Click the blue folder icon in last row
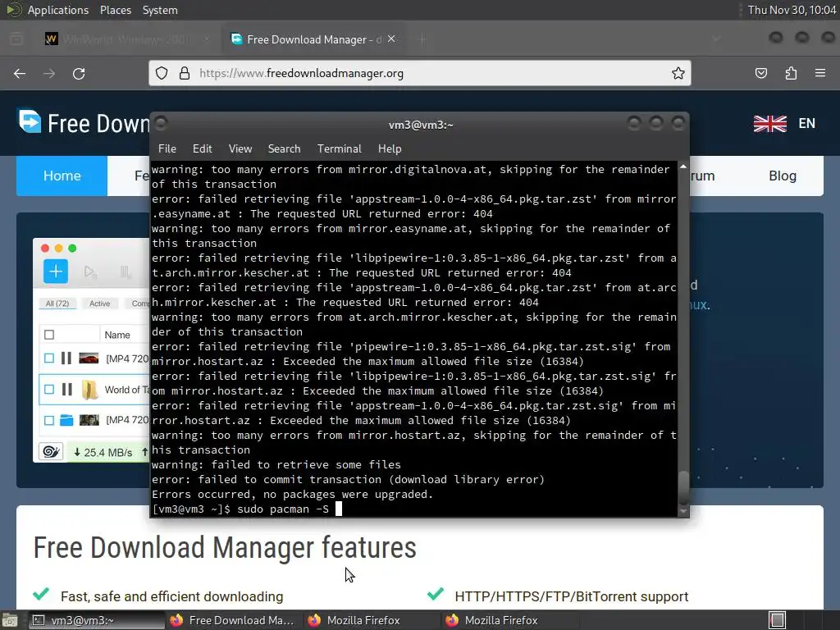840x630 pixels. [x=66, y=420]
